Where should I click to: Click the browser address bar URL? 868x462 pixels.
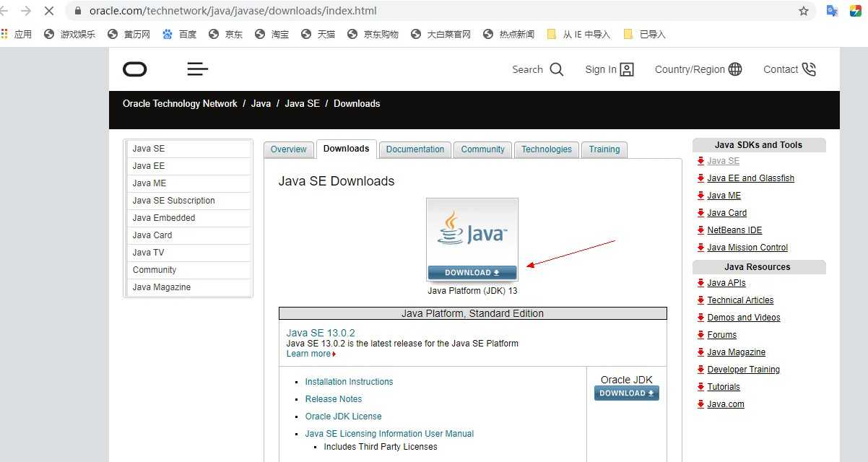click(x=233, y=11)
